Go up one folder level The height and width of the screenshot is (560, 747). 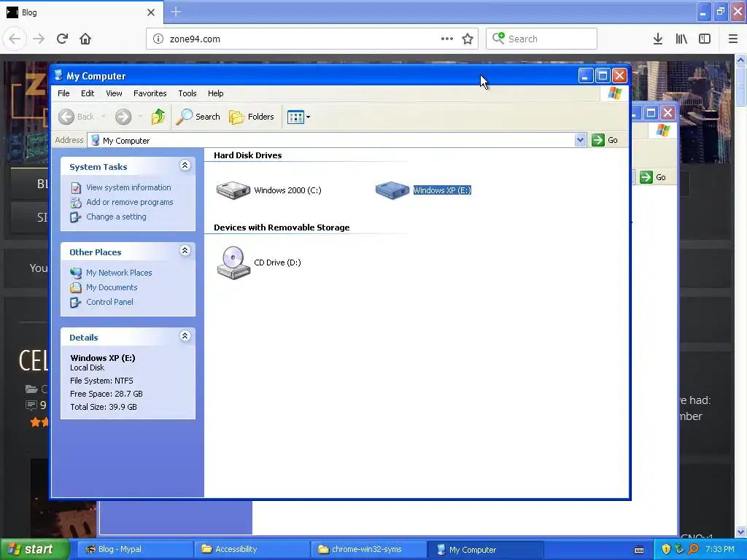point(158,117)
